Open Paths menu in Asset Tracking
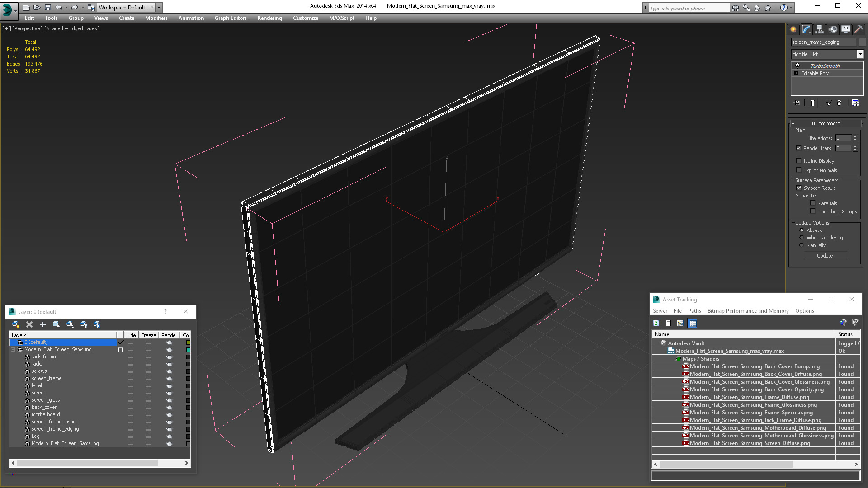Image resolution: width=868 pixels, height=488 pixels. pyautogui.click(x=694, y=311)
